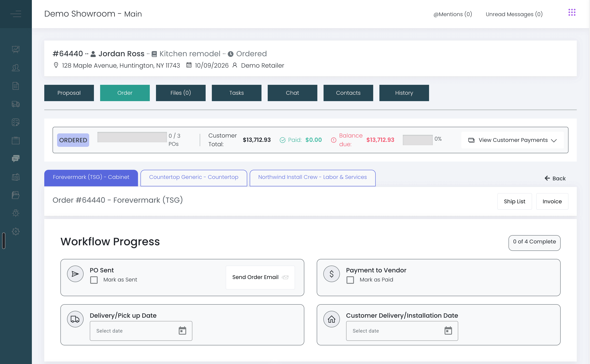Check the Mark as Paid checkbox
Screen dimensions: 590x364
350,280
